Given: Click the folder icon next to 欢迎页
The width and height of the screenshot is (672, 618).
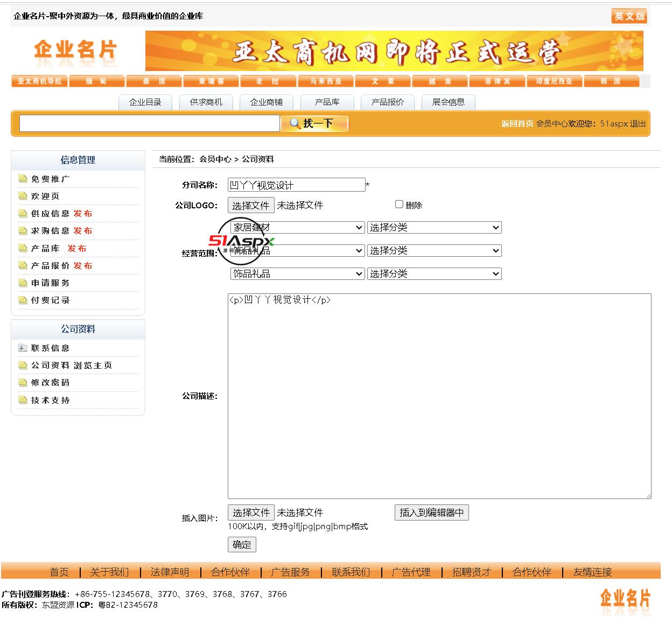Looking at the screenshot, I should pyautogui.click(x=23, y=196).
